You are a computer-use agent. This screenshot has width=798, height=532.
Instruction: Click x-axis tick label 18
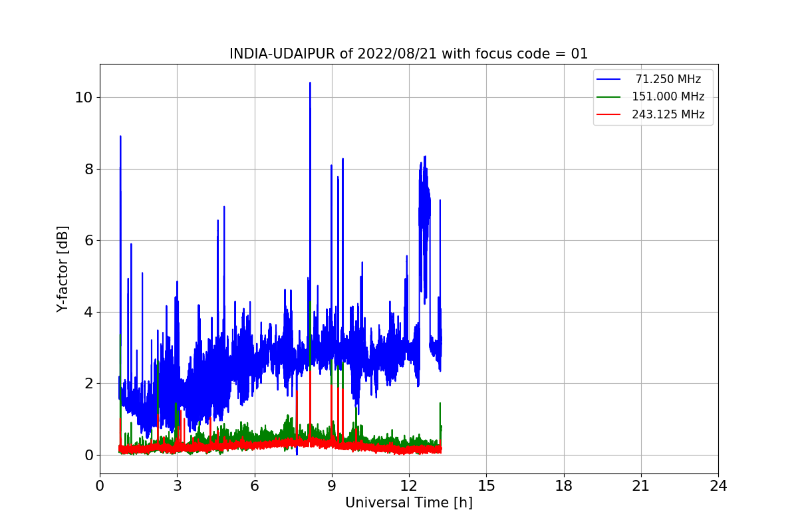coord(563,486)
